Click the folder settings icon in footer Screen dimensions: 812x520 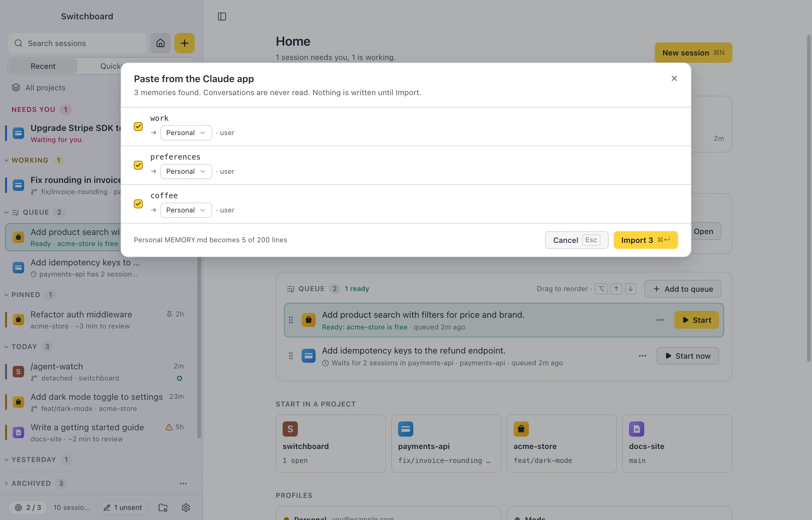(163, 507)
